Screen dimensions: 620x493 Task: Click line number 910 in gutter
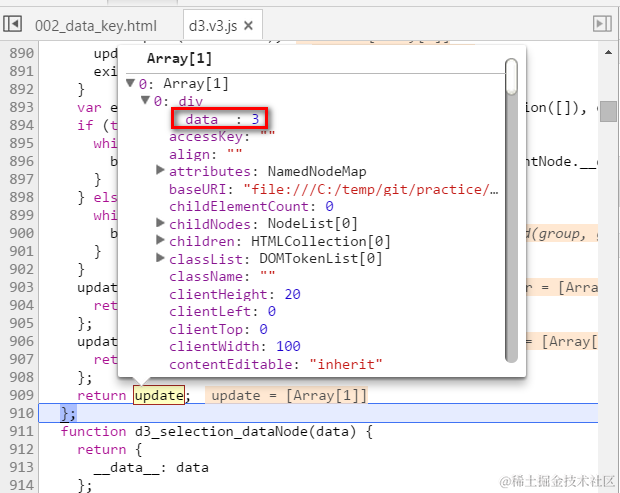pos(22,413)
